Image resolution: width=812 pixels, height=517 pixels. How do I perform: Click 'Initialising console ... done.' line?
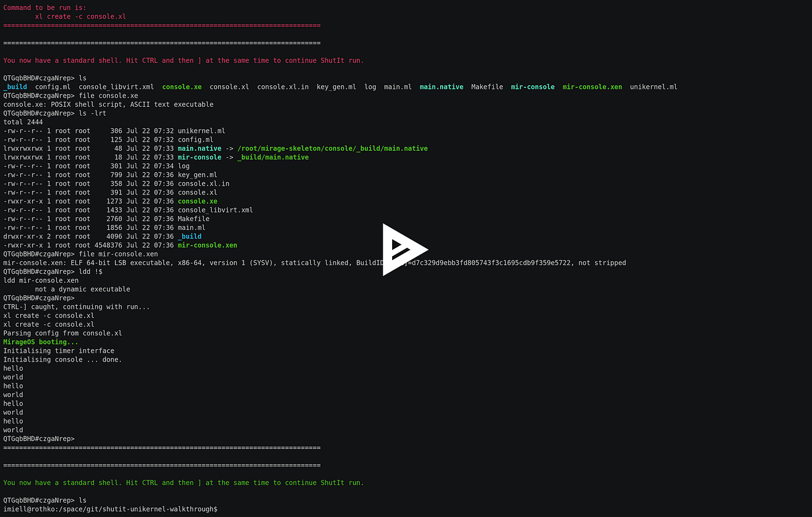click(63, 360)
